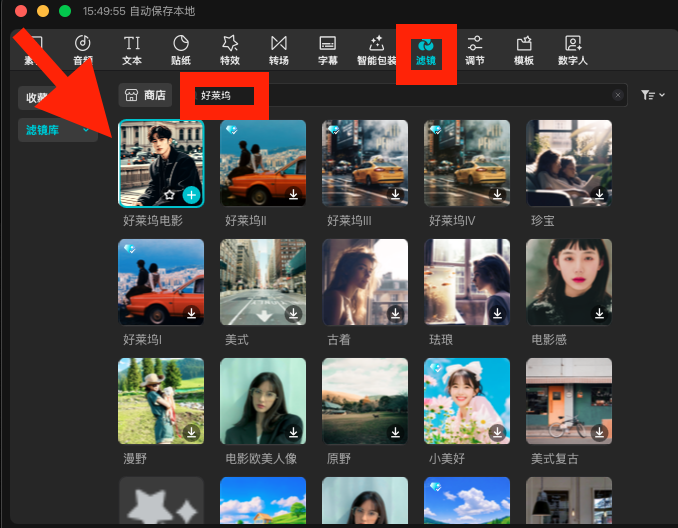Image resolution: width=678 pixels, height=528 pixels.
Task: Select the 好莱坞电影 filter thumbnail
Action: 161,163
